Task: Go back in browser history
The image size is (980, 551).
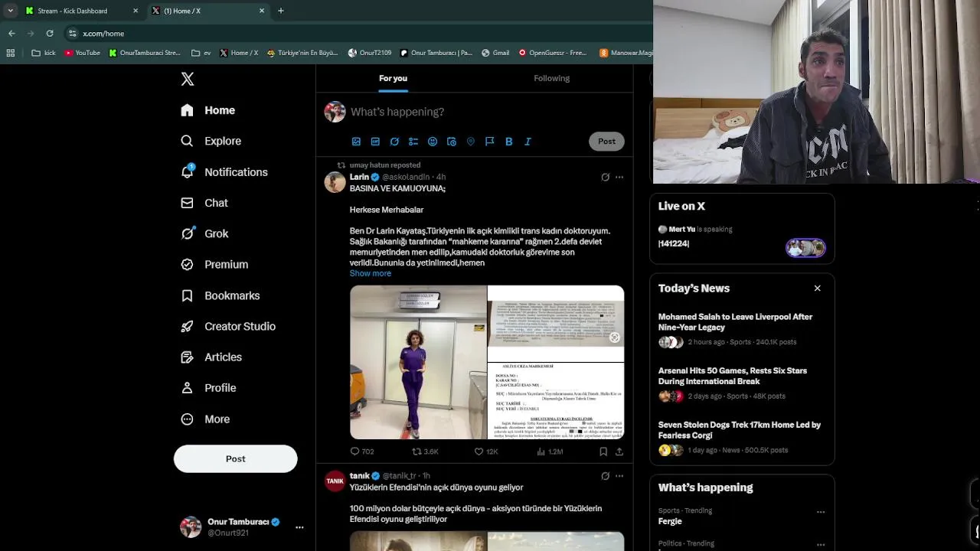Action: (11, 34)
